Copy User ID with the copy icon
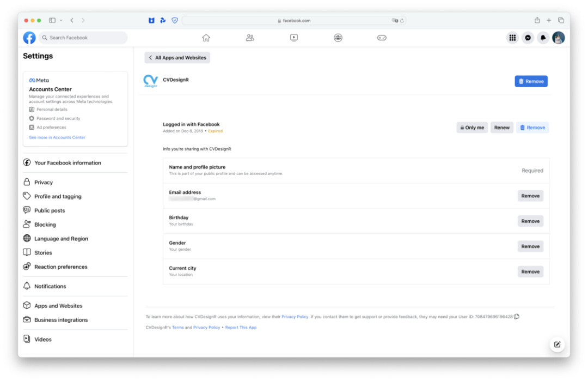Image resolution: width=588 pixels, height=381 pixels. 517,317
